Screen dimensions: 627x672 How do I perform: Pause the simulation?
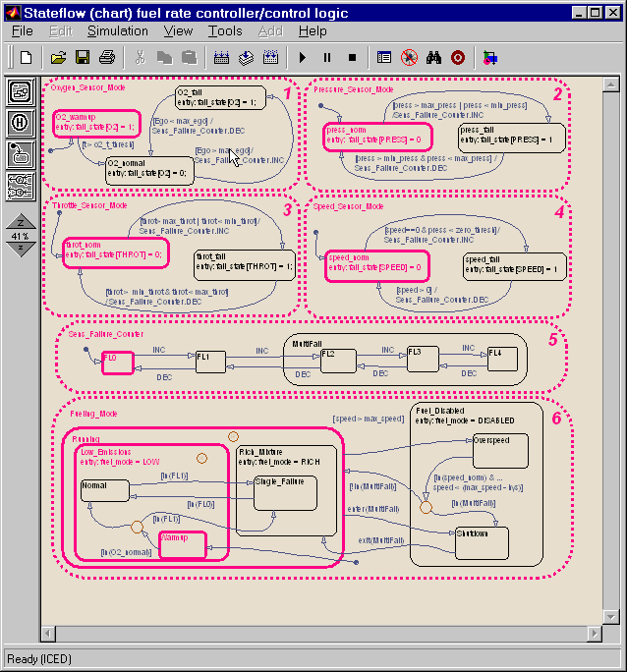pos(327,57)
